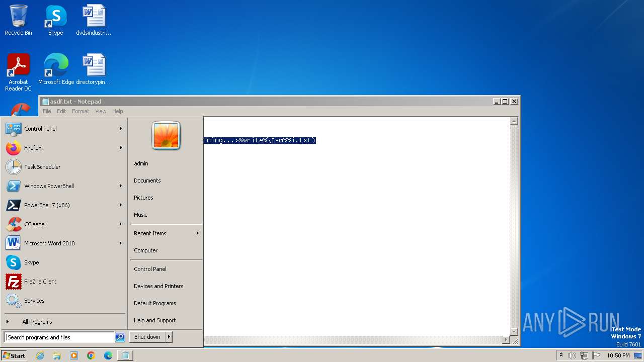Click Notepad vertical scrollbar down arrow
644x362 pixels.
[x=514, y=331]
